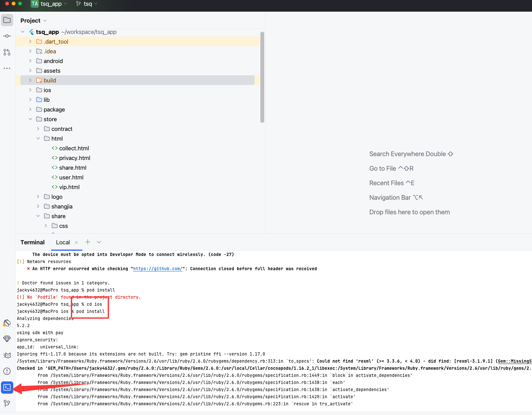Close the Local terminal tab
This screenshot has width=532, height=415.
[x=76, y=242]
